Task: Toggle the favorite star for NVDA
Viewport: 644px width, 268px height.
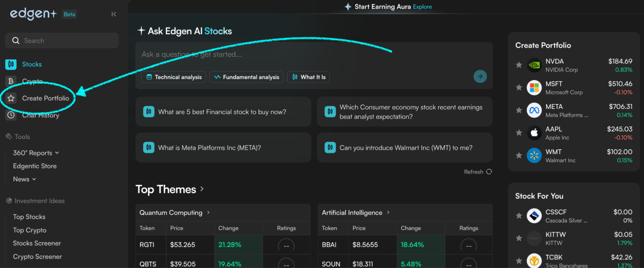Action: click(519, 65)
